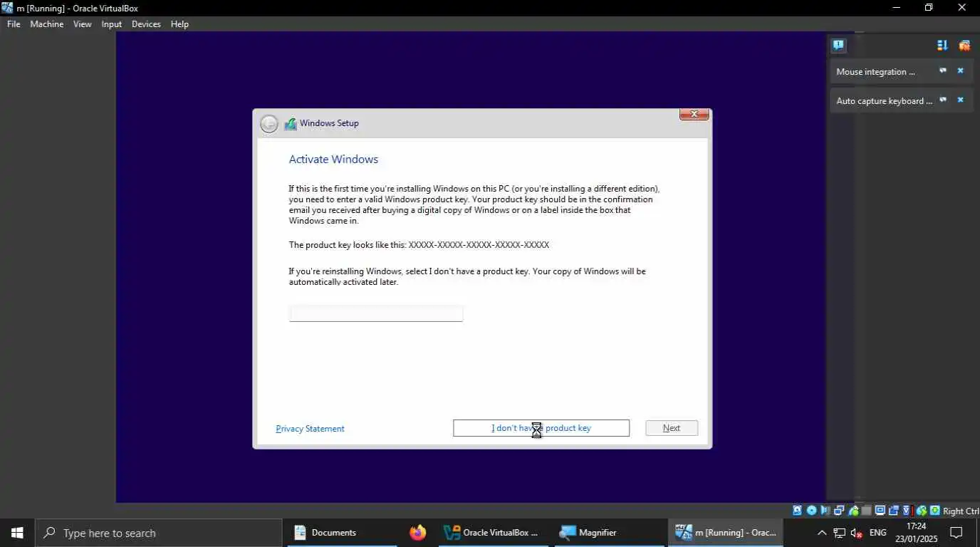The image size is (980, 547).
Task: Click the audio status bar icon
Action: click(x=825, y=511)
